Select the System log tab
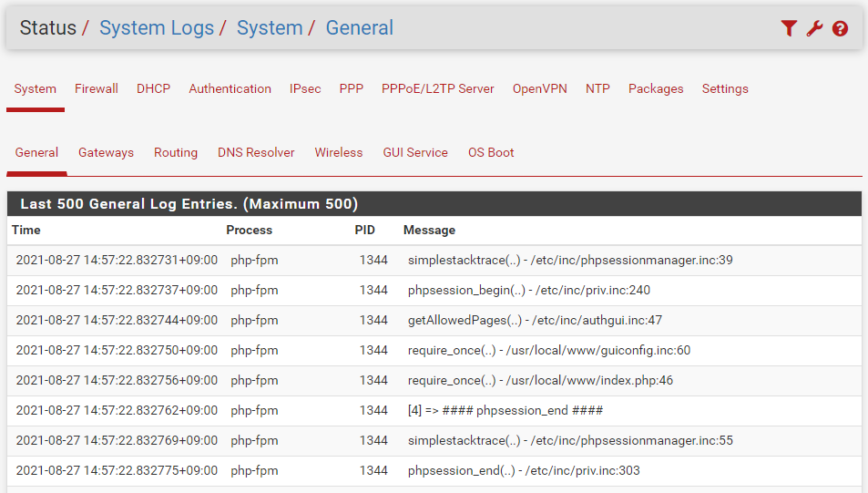 point(35,88)
